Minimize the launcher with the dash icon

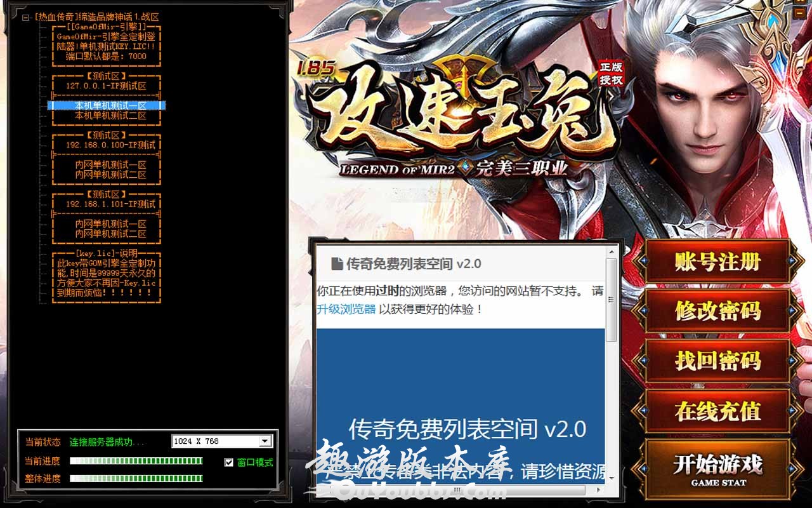801,13
